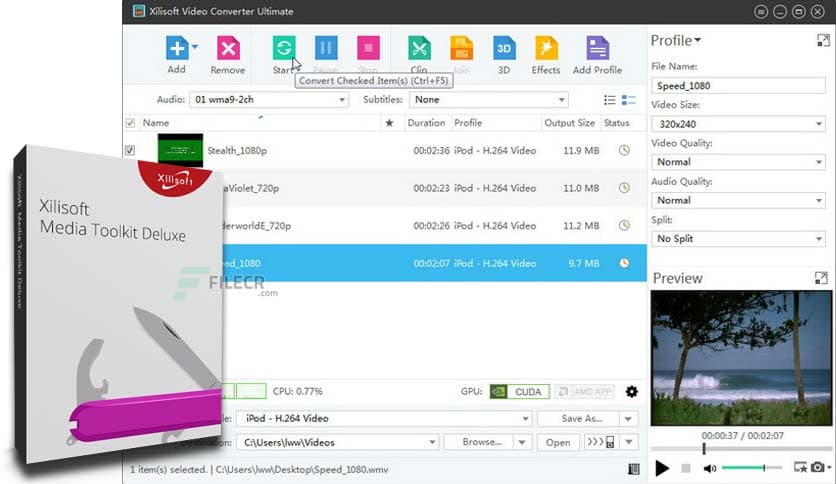Open the Browse dropdown arrow
The image size is (836, 484).
(x=522, y=442)
